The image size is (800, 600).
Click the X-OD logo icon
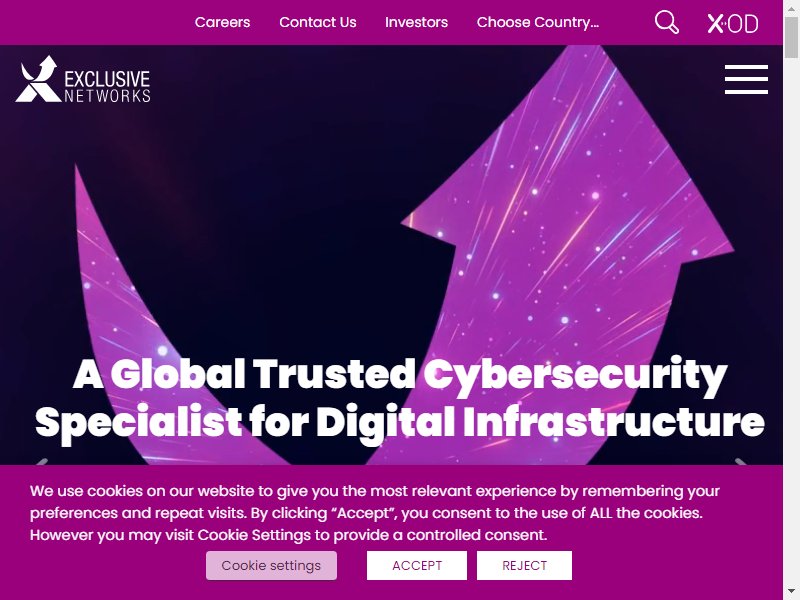click(733, 23)
